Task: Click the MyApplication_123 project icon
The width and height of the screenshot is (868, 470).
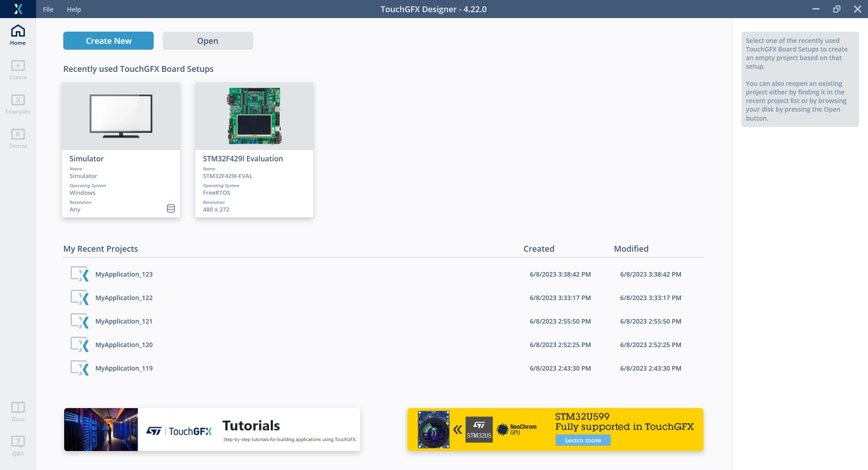Action: click(x=80, y=274)
